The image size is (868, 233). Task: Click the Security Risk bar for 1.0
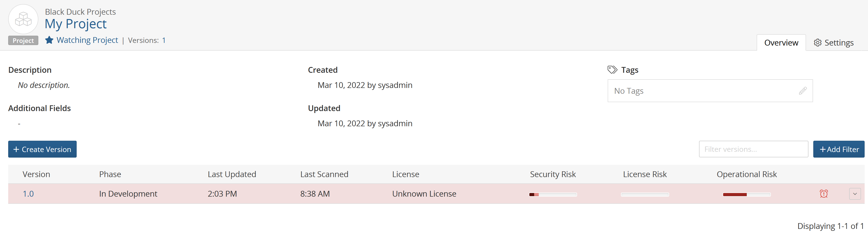pyautogui.click(x=553, y=195)
